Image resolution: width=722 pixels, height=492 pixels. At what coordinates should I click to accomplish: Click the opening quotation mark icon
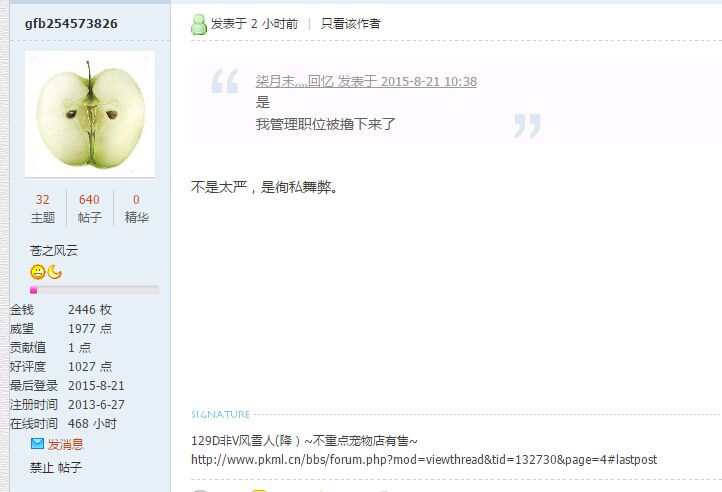click(x=225, y=81)
